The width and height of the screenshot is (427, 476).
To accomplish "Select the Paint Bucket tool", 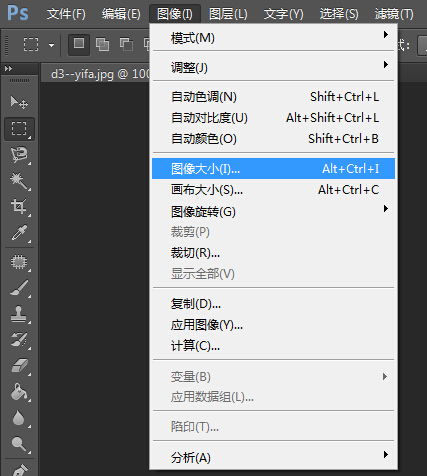I will click(x=19, y=392).
